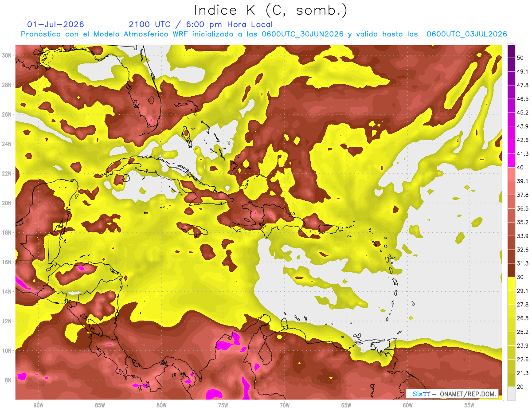Screen dimensions: 532x411
Task: Click "Pronóstico con el Modelo Atmósferico WRF" text
Action: click(x=105, y=34)
